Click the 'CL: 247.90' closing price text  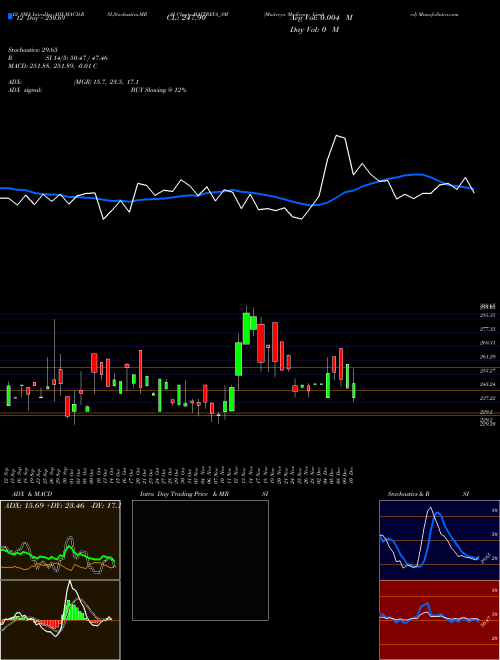(186, 18)
